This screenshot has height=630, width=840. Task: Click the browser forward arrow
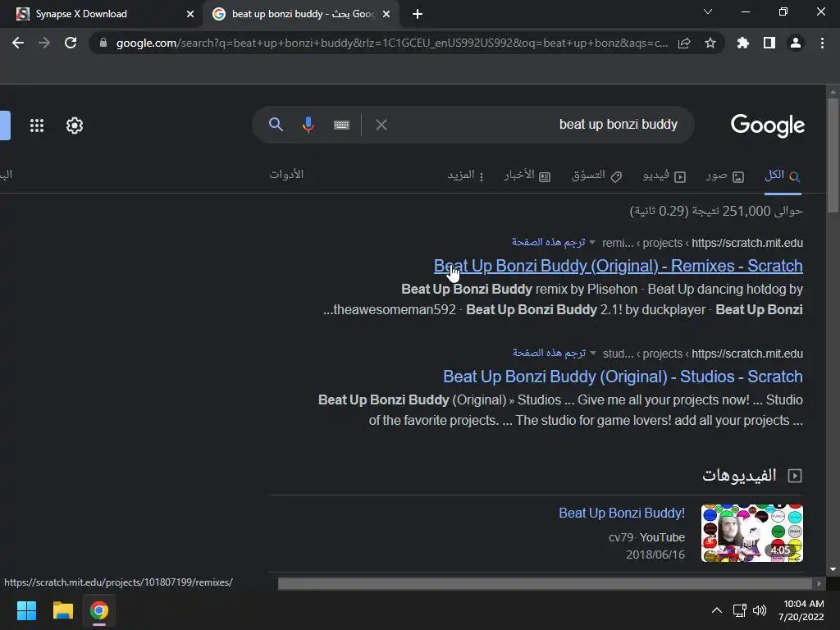coord(44,43)
